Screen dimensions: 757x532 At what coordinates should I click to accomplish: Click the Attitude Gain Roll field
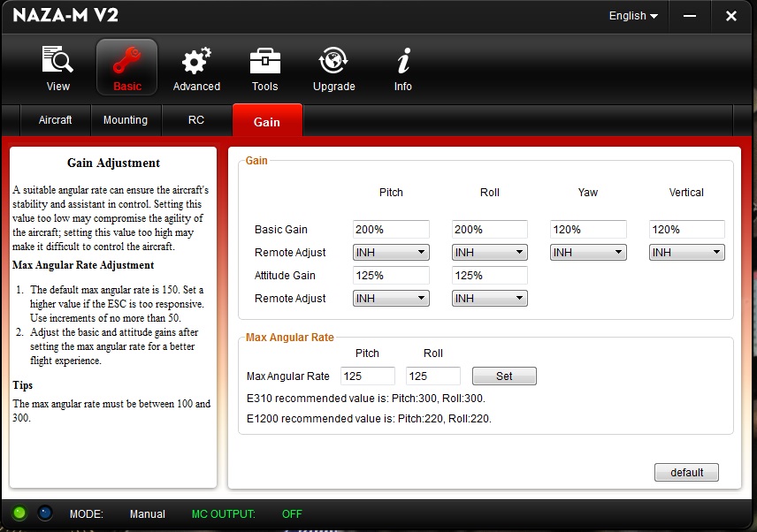coord(490,276)
